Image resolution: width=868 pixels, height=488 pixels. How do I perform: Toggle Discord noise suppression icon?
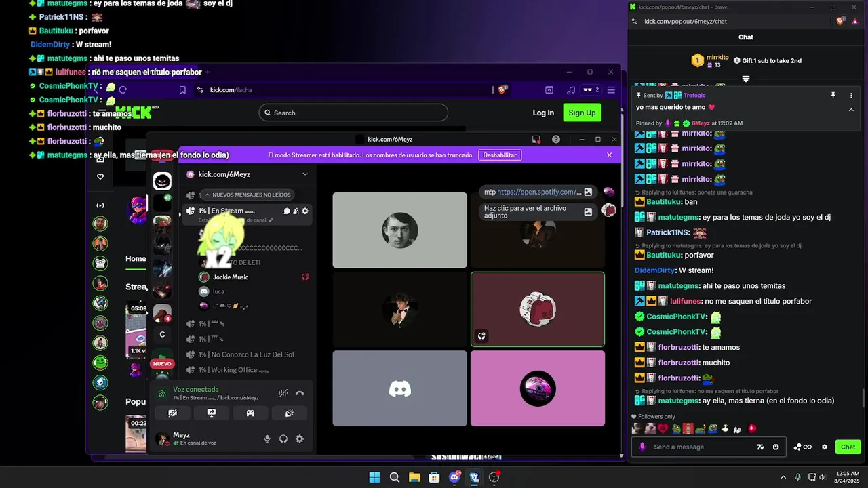tap(283, 393)
